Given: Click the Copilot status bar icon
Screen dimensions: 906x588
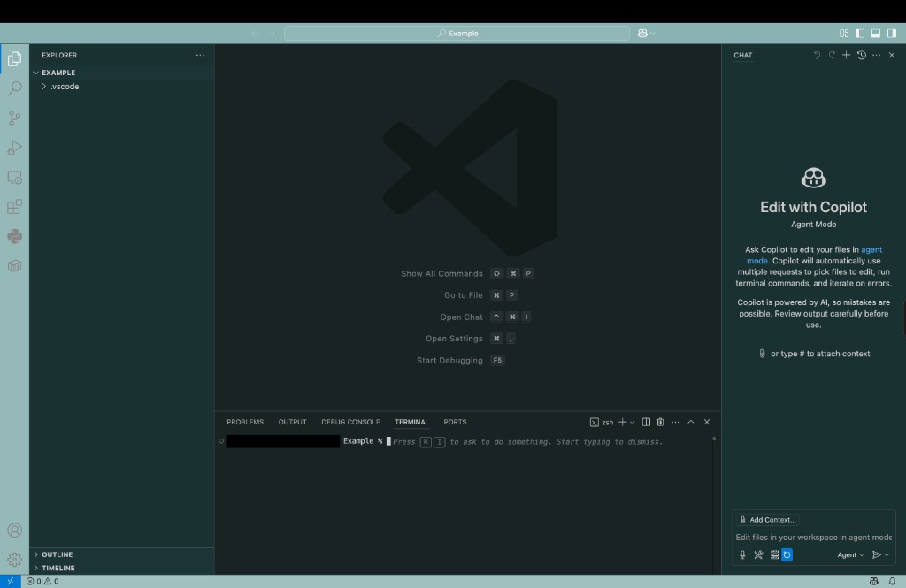Looking at the screenshot, I should click(x=873, y=581).
